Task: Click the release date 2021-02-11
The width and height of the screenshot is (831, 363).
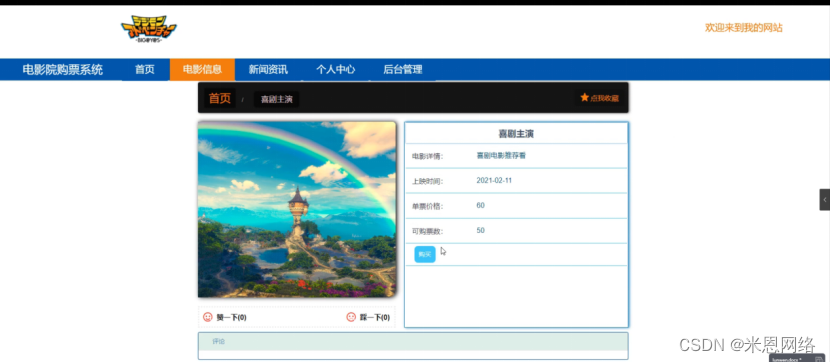Action: [494, 181]
